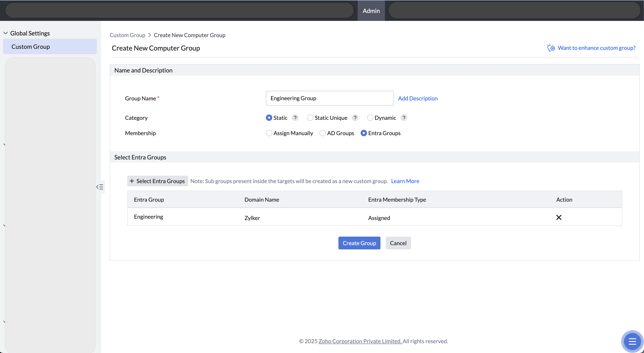Click the question mark next to Dynamic
Viewport: 644px width, 353px height.
coord(404,118)
